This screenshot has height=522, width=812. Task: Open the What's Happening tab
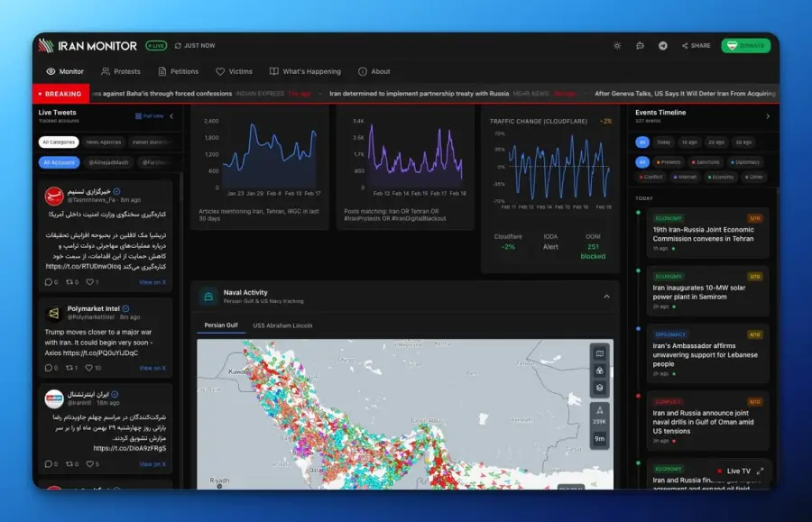tap(305, 71)
